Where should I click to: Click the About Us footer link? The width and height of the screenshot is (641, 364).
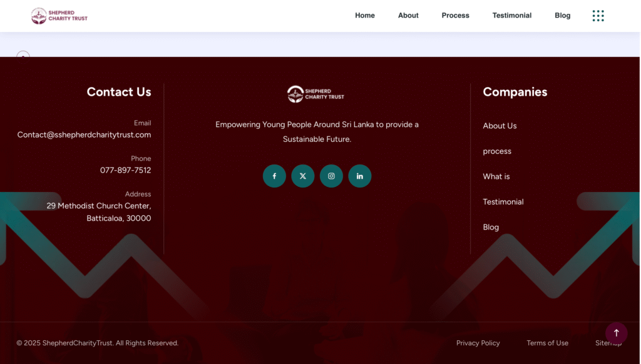(x=500, y=126)
